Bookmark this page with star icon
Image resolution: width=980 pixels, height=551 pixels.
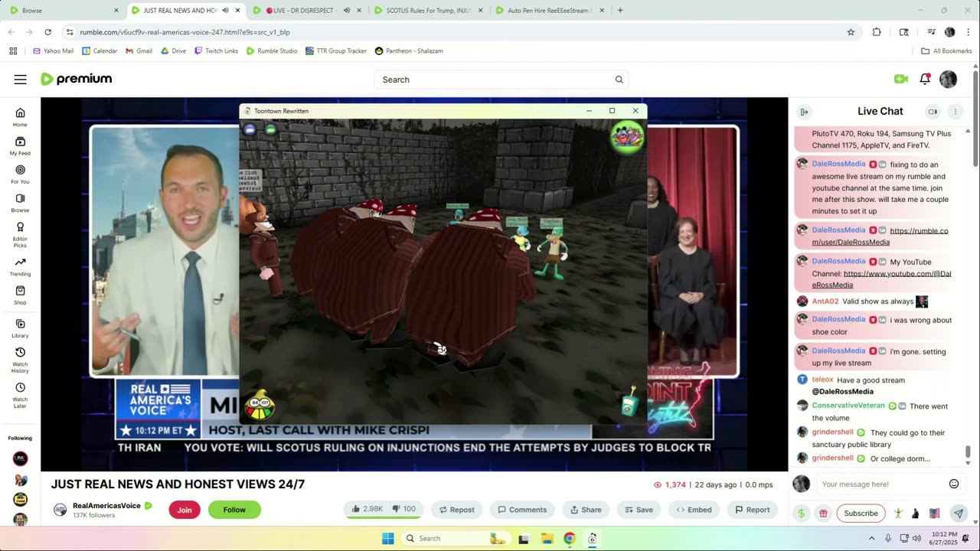click(x=851, y=32)
